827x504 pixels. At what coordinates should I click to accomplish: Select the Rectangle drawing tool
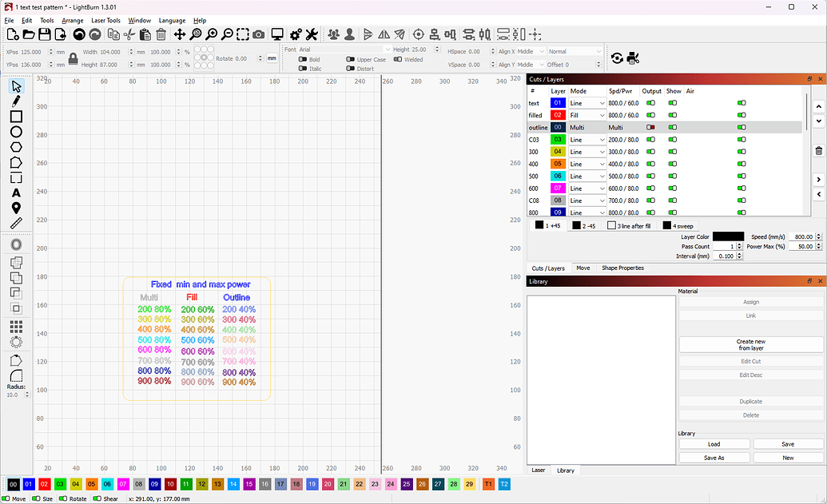point(16,117)
